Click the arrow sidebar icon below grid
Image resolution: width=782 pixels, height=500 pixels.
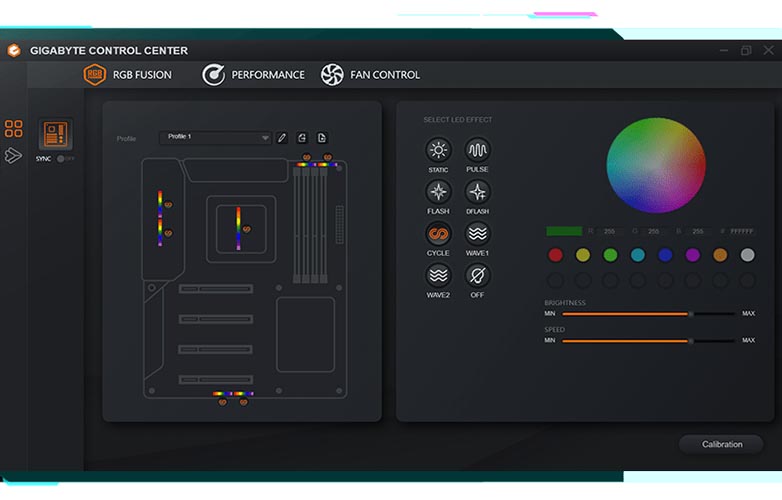13,156
